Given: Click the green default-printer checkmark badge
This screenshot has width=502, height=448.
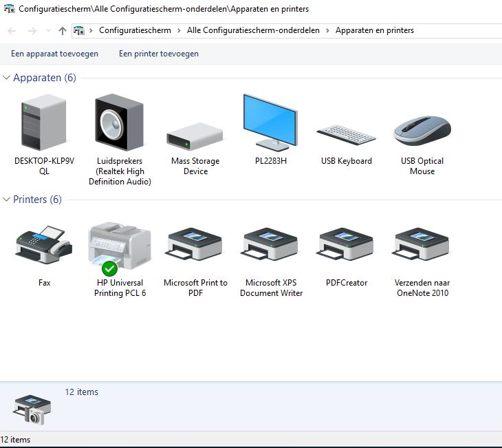Looking at the screenshot, I should pos(109,268).
